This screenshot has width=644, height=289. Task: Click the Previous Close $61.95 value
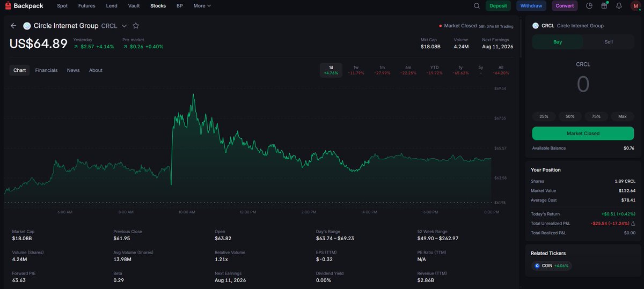122,238
